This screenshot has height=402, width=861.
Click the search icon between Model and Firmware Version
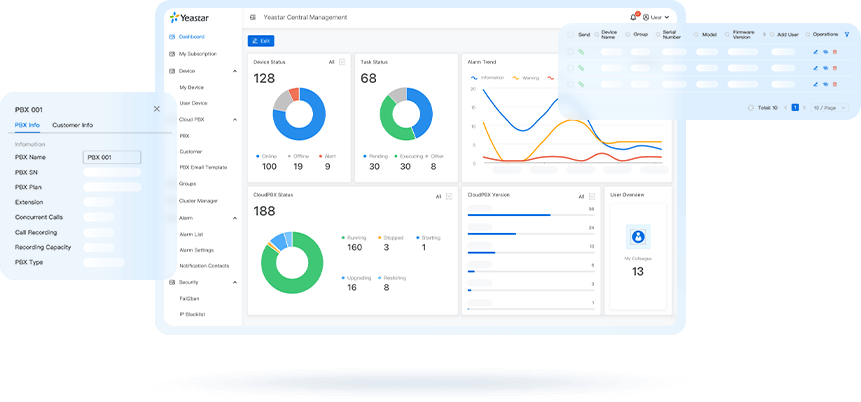click(x=727, y=35)
